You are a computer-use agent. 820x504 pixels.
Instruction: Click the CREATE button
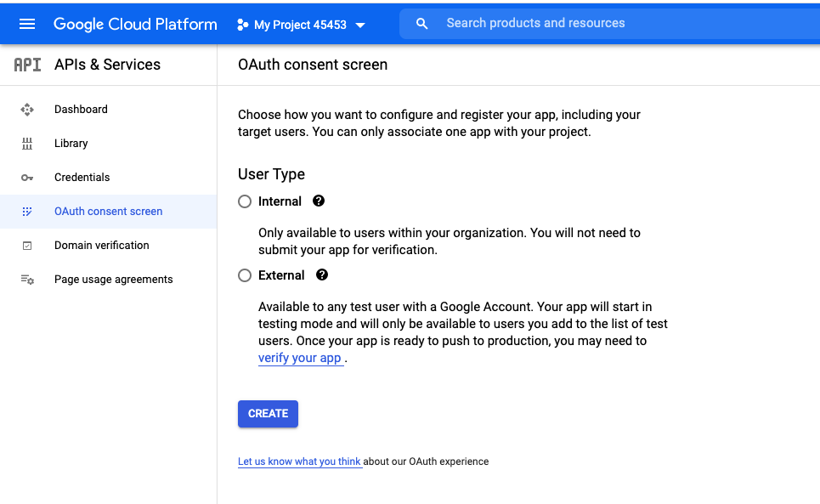[268, 414]
